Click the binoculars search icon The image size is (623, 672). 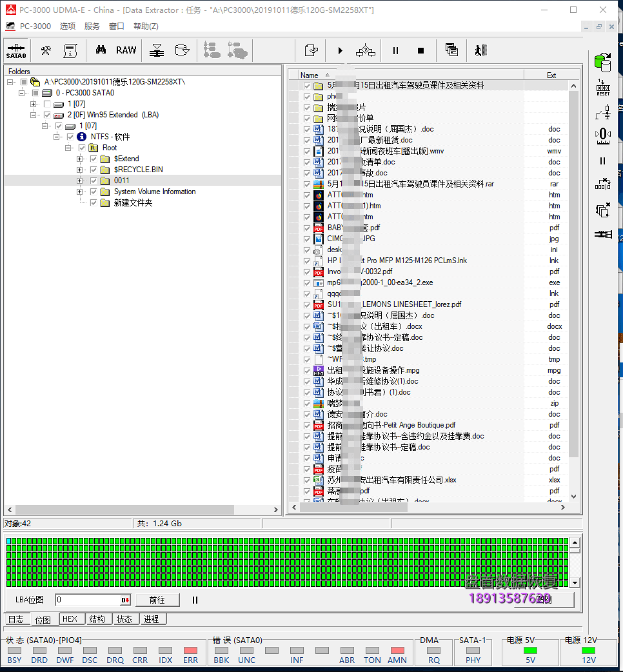click(101, 50)
